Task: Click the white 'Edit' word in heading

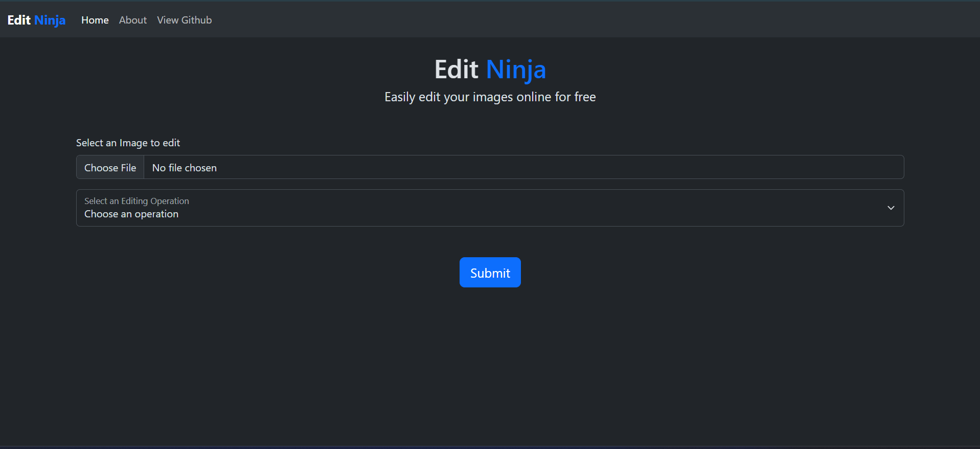Action: coord(456,69)
